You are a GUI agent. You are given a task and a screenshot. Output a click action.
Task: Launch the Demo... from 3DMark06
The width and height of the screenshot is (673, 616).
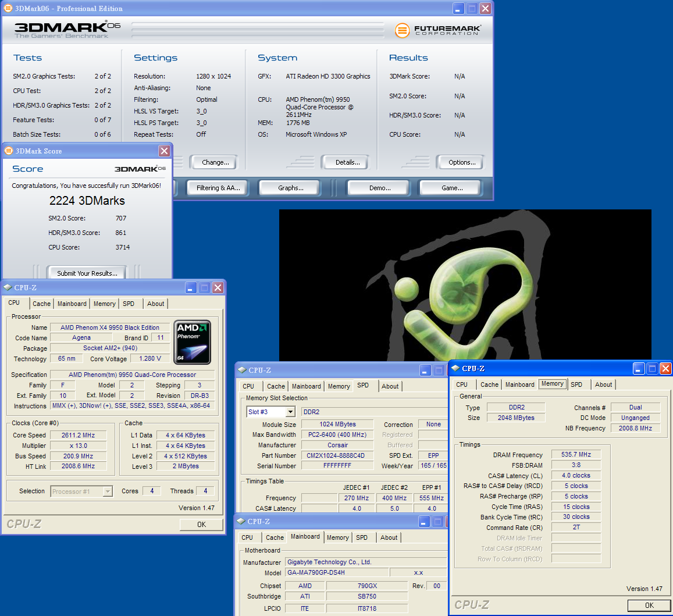pyautogui.click(x=380, y=188)
